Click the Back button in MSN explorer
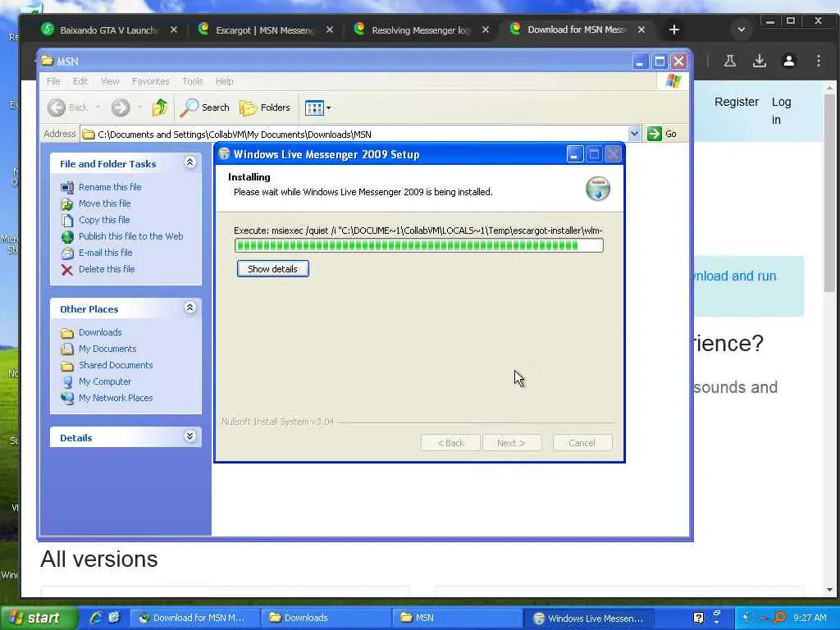This screenshot has width=840, height=630. pyautogui.click(x=67, y=107)
